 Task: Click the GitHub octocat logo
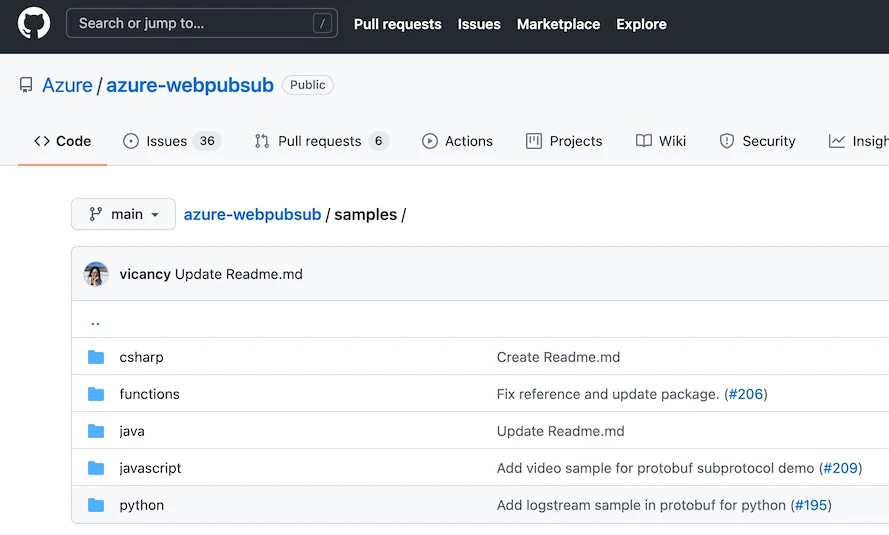(33, 23)
